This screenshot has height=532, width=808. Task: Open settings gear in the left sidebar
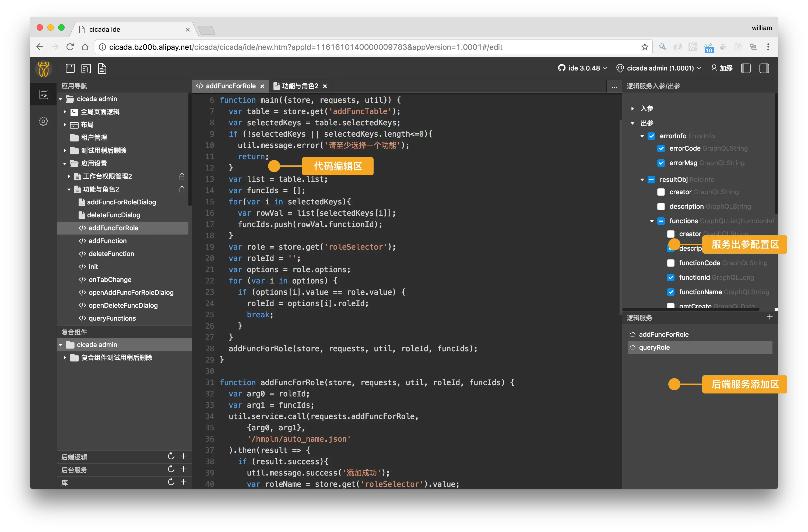pos(43,121)
